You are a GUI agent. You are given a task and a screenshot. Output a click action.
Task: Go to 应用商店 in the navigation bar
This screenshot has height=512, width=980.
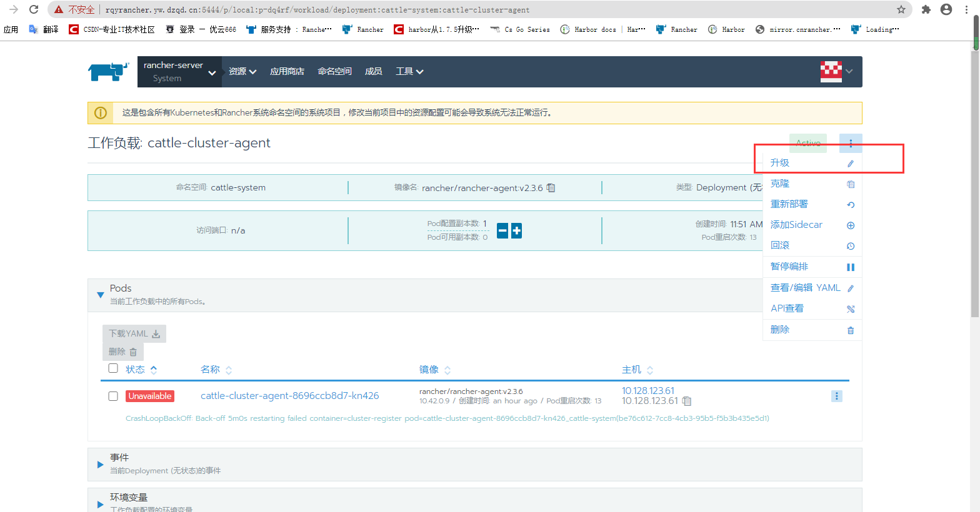(x=287, y=72)
